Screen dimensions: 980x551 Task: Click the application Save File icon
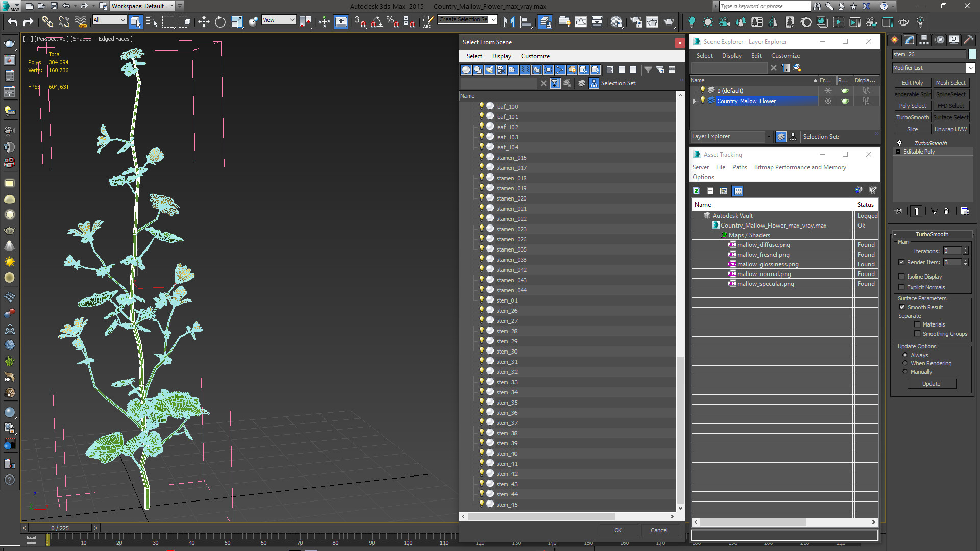[x=54, y=6]
